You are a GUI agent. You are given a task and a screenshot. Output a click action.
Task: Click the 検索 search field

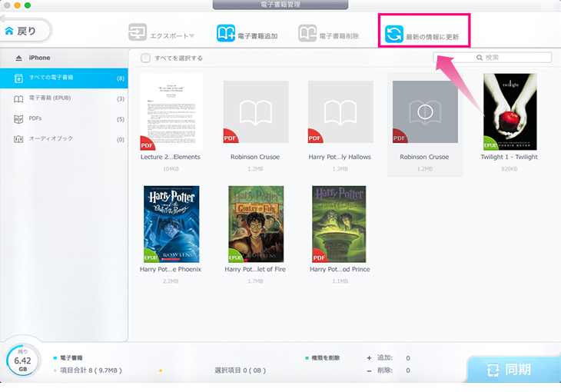pyautogui.click(x=492, y=58)
